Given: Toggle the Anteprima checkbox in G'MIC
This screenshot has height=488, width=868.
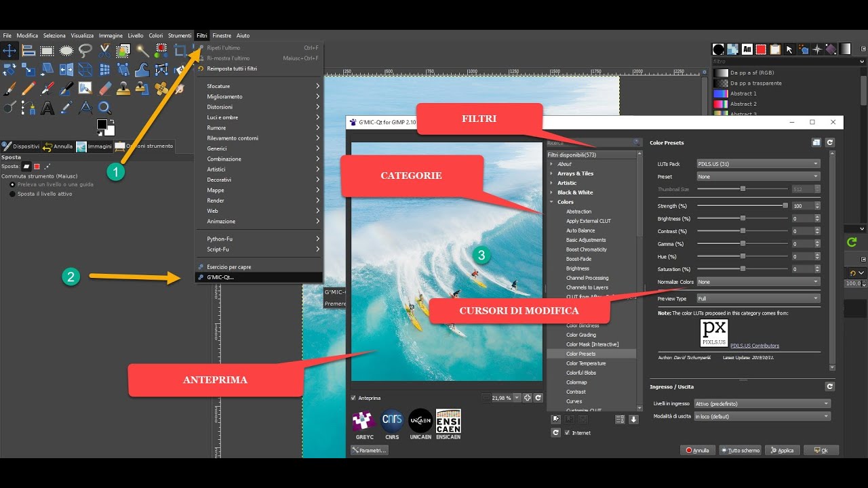Looking at the screenshot, I should click(x=353, y=398).
